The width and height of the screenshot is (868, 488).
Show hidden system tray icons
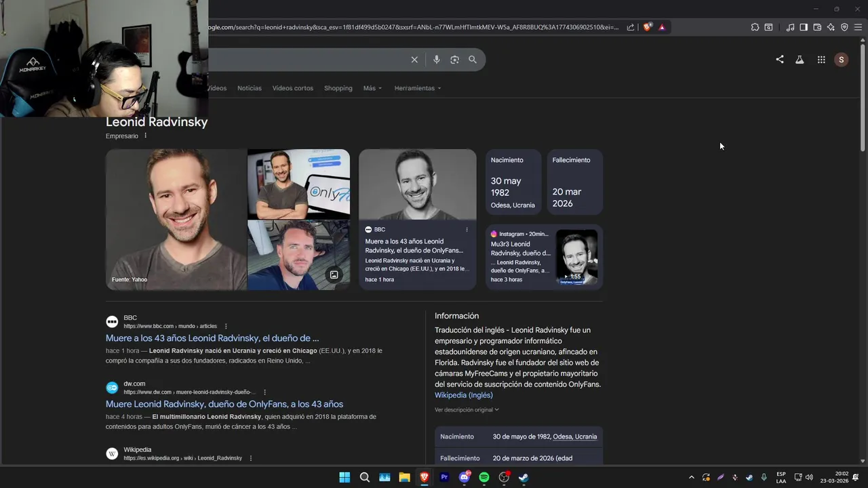point(691,477)
